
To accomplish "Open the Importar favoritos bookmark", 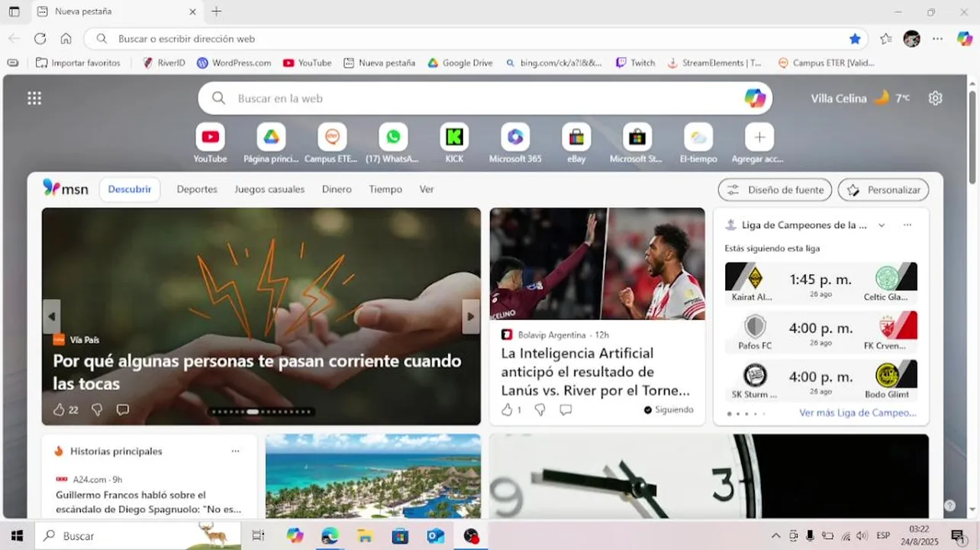I will pos(78,63).
